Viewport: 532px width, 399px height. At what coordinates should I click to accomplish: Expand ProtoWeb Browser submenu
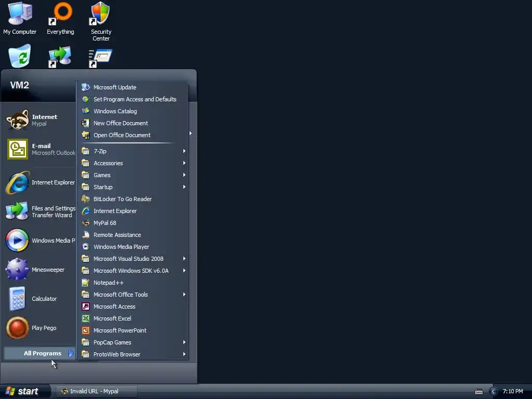click(x=132, y=354)
